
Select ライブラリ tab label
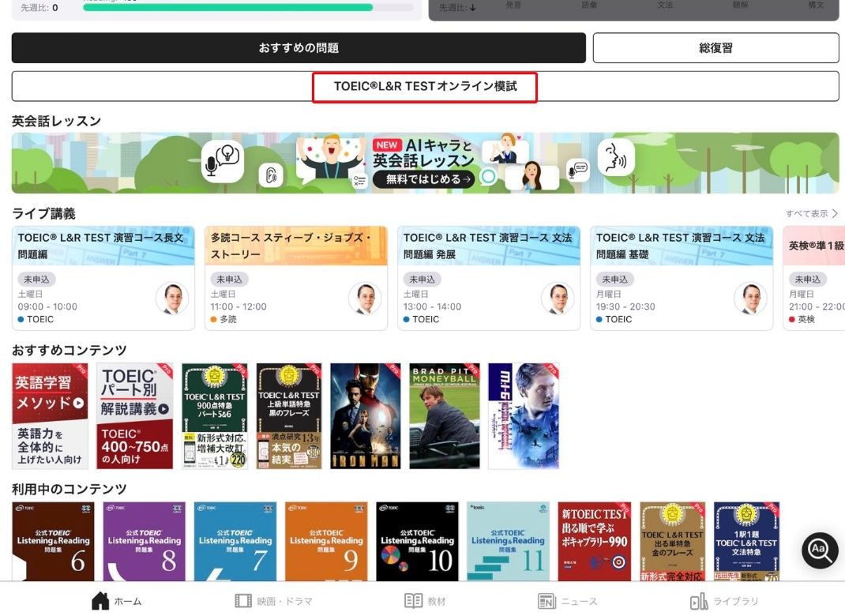[735, 602]
